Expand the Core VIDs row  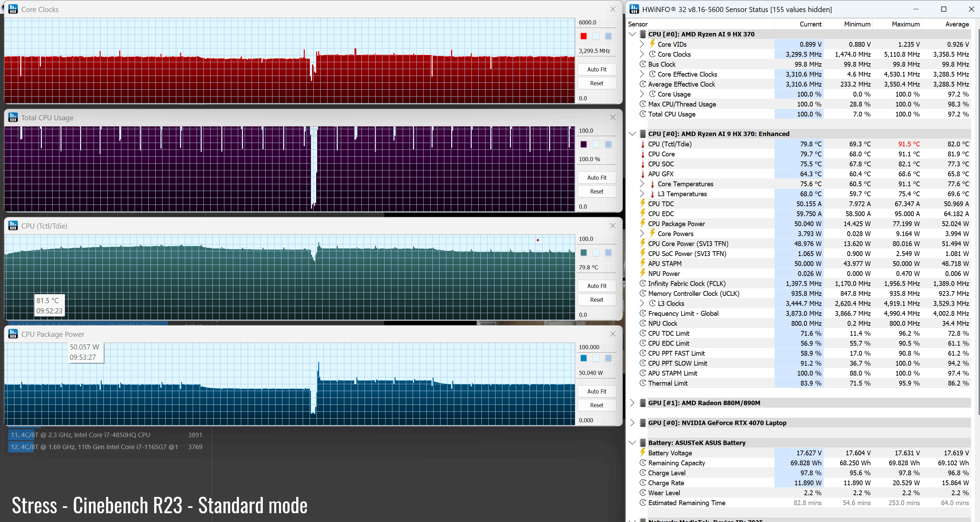(x=642, y=44)
